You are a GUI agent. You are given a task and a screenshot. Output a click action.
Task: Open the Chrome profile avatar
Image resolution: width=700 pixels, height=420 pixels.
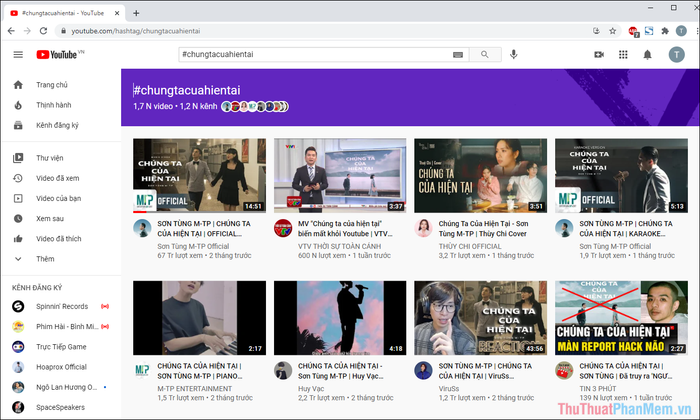point(681,31)
